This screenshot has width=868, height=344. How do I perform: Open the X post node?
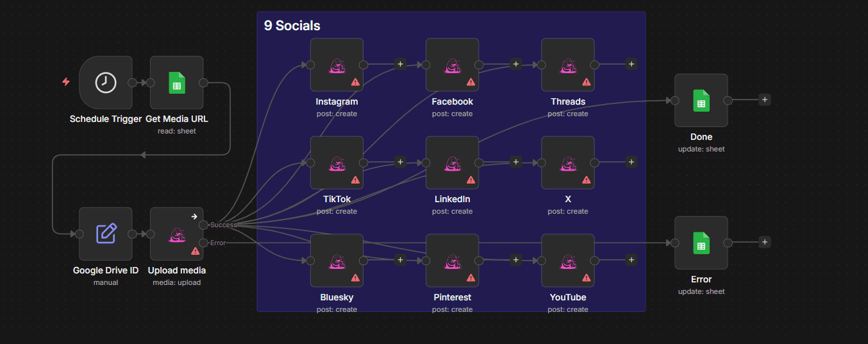568,162
